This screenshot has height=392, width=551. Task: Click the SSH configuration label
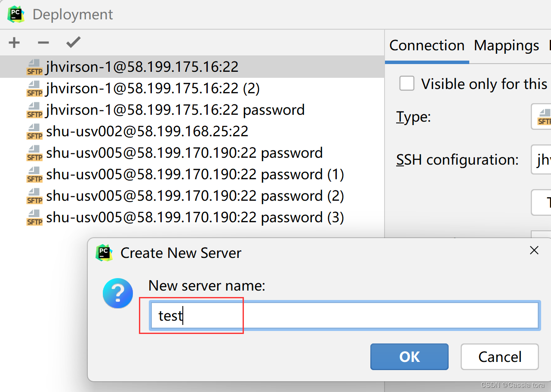pyautogui.click(x=457, y=160)
